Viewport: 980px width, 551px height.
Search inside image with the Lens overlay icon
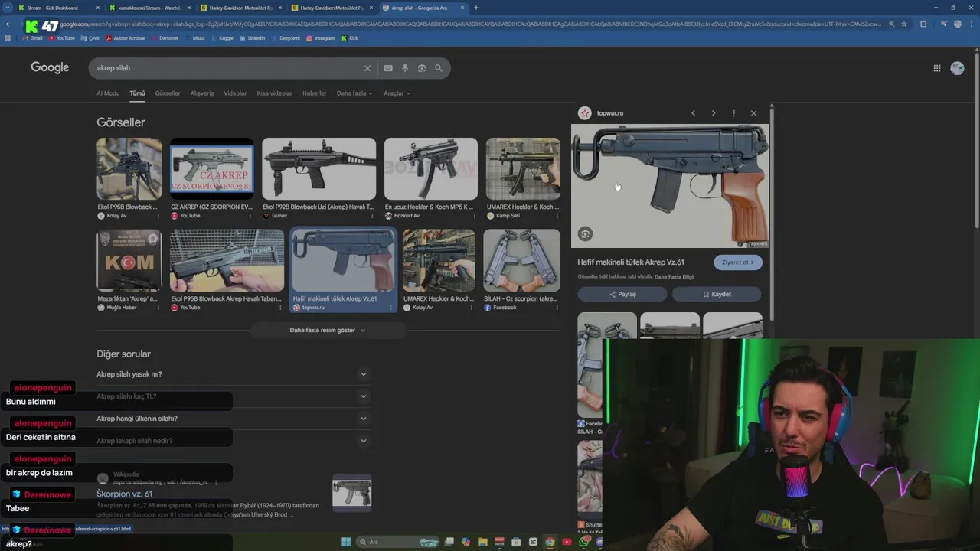[x=585, y=234]
